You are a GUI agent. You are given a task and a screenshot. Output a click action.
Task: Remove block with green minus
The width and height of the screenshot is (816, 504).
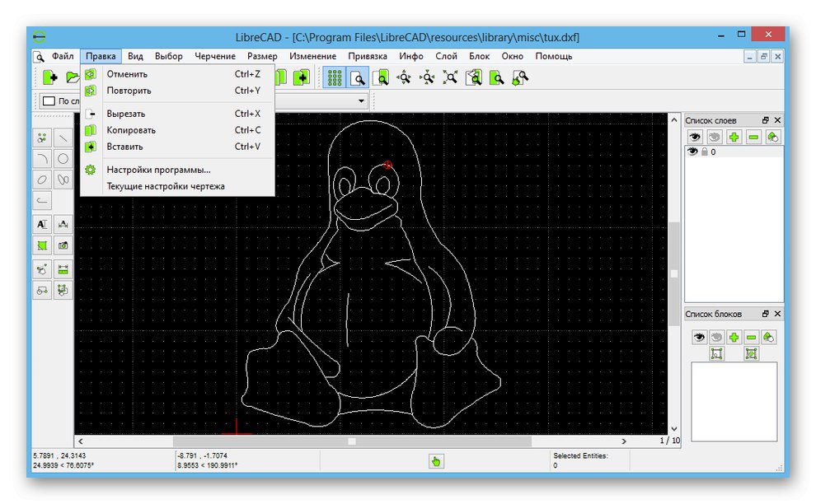751,337
